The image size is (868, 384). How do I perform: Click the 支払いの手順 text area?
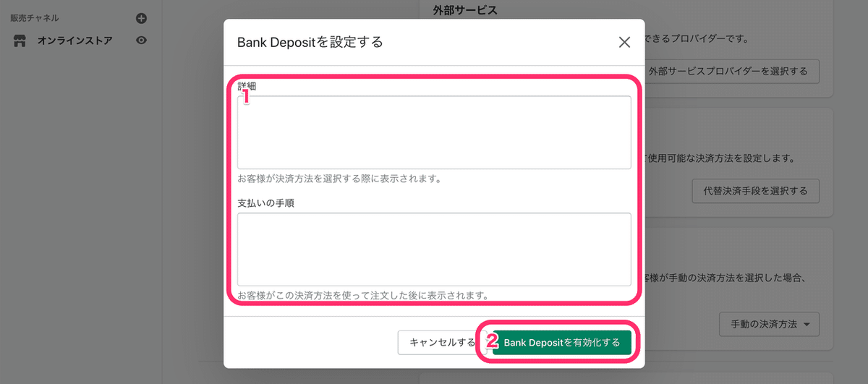click(x=434, y=249)
